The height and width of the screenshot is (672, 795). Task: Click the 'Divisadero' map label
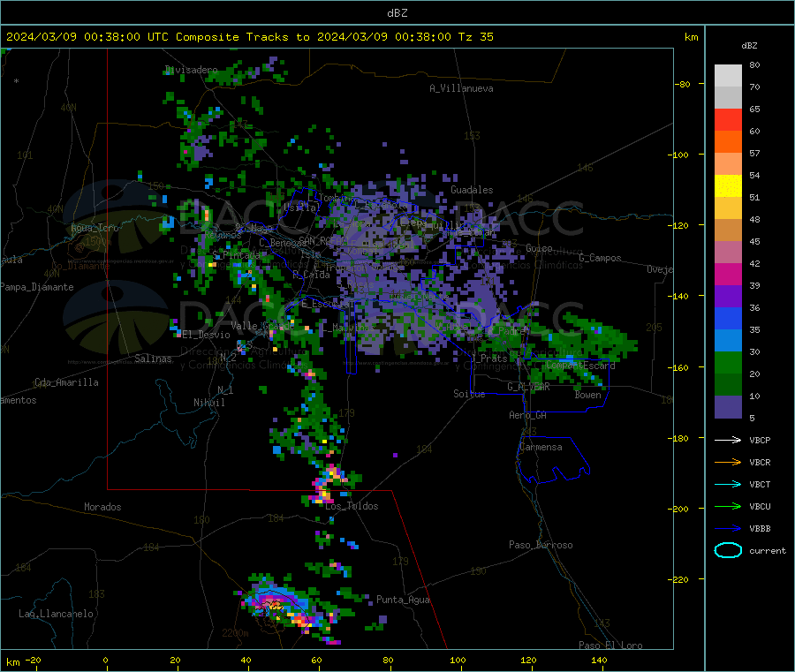click(191, 70)
